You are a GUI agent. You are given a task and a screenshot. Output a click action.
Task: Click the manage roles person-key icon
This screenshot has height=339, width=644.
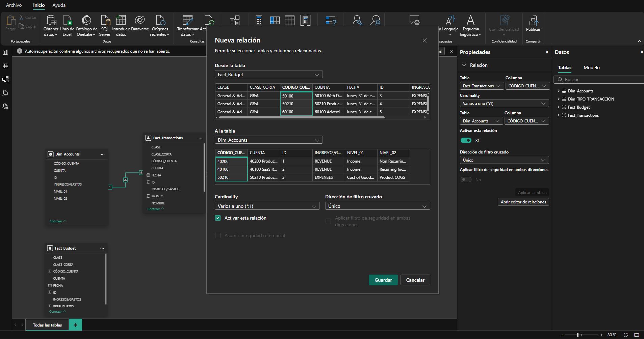357,21
